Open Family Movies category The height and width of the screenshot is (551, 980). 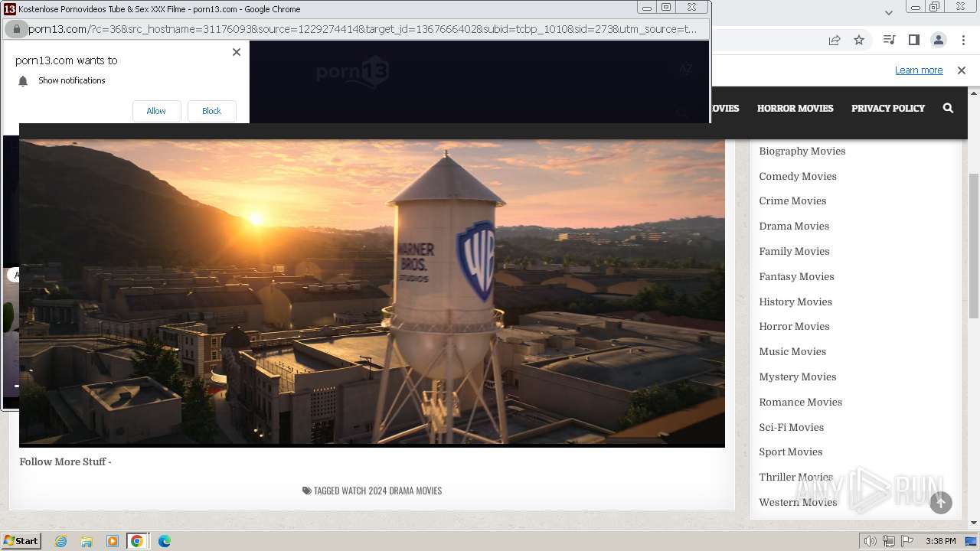coord(794,251)
